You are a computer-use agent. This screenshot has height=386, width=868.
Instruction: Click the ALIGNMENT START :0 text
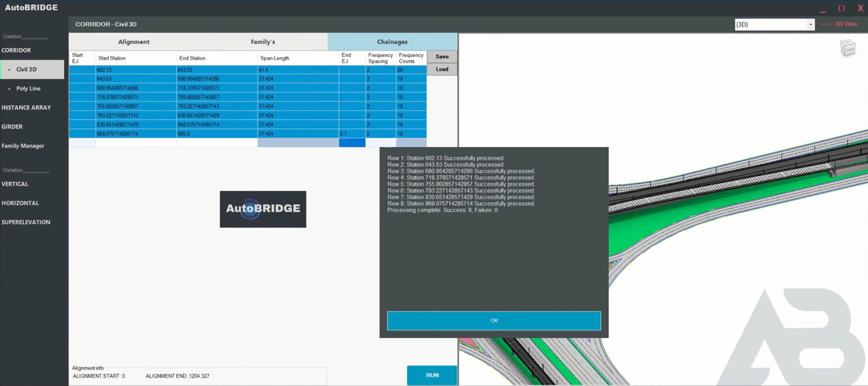pos(99,376)
